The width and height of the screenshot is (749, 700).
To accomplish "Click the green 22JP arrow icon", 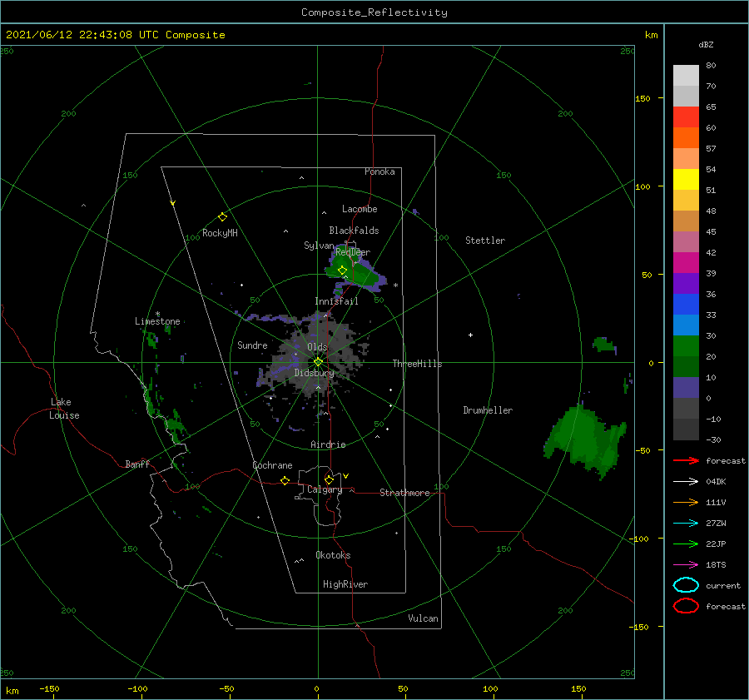I will click(686, 544).
